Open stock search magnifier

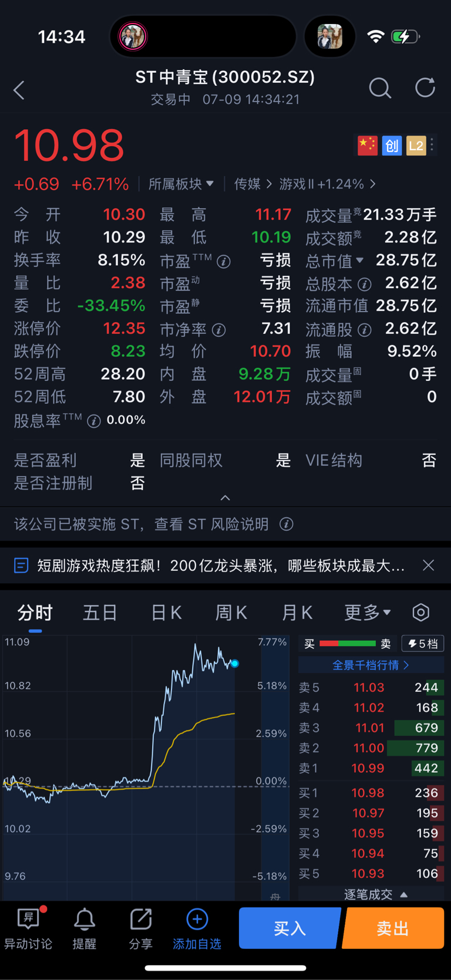point(380,89)
